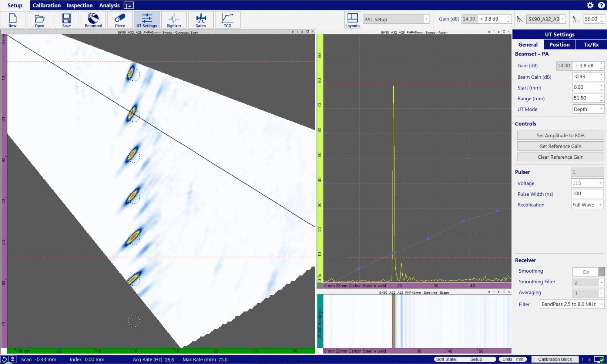Image resolution: width=607 pixels, height=364 pixels.
Task: Select the Digitizer toolbar icon
Action: (174, 20)
